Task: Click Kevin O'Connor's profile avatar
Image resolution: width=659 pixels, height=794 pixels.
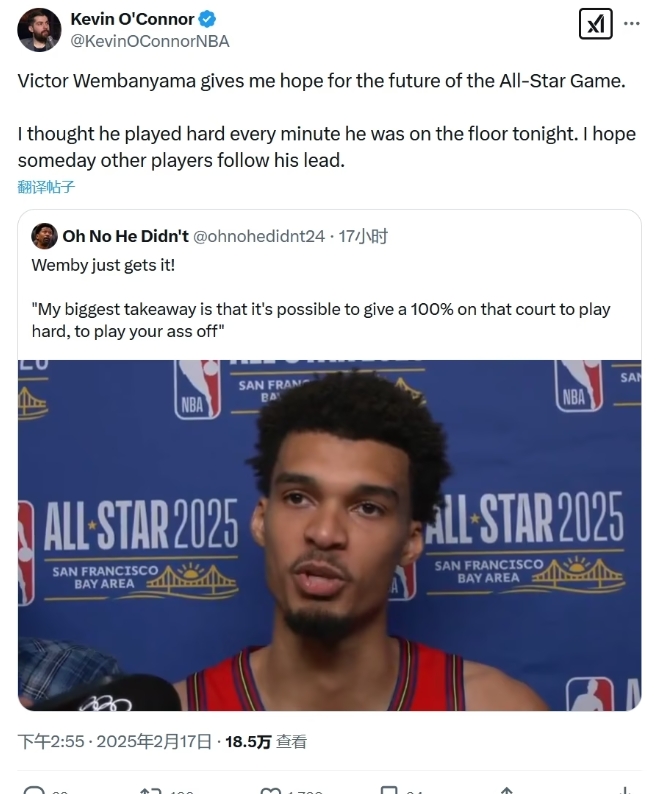Action: point(39,29)
